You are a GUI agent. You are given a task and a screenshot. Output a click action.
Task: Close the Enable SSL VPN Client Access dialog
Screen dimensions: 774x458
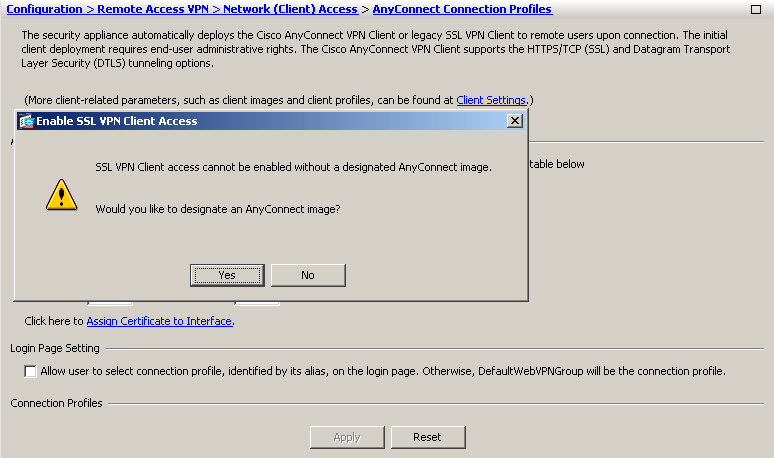515,121
